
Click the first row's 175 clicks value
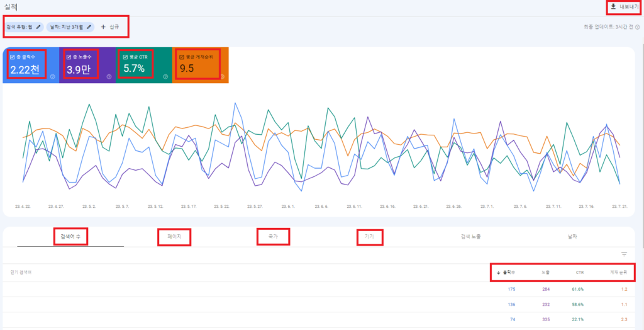pos(511,290)
